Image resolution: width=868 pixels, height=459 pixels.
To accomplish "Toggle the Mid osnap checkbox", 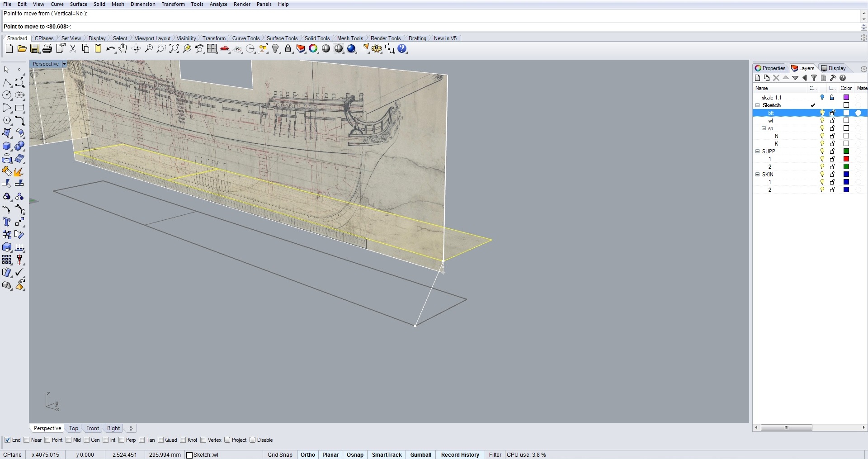I will tap(69, 440).
